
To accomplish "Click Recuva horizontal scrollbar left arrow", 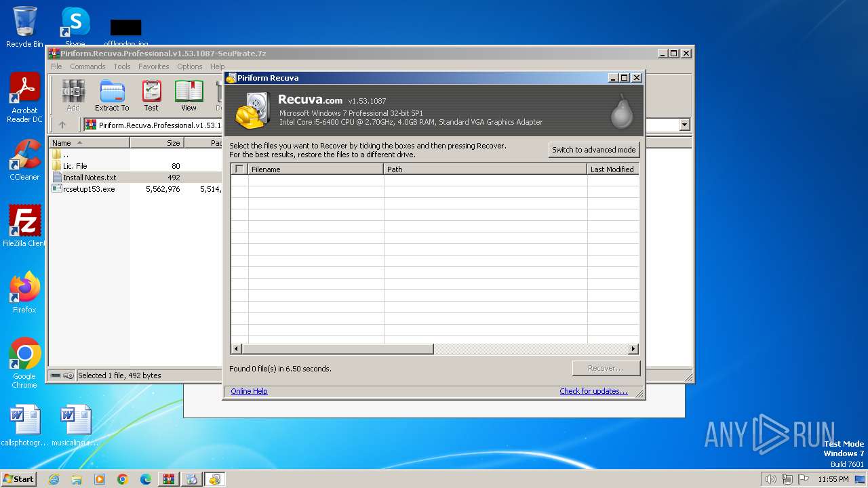I will click(x=237, y=349).
